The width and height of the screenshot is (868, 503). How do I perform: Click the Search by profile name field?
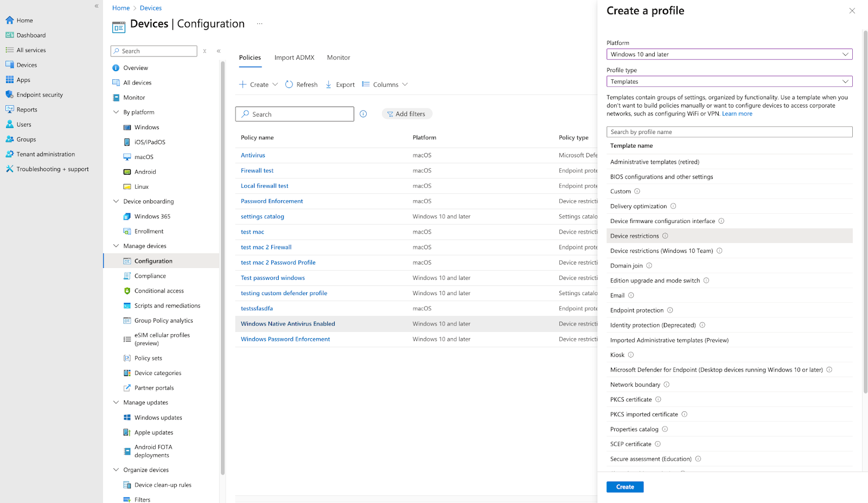point(729,132)
